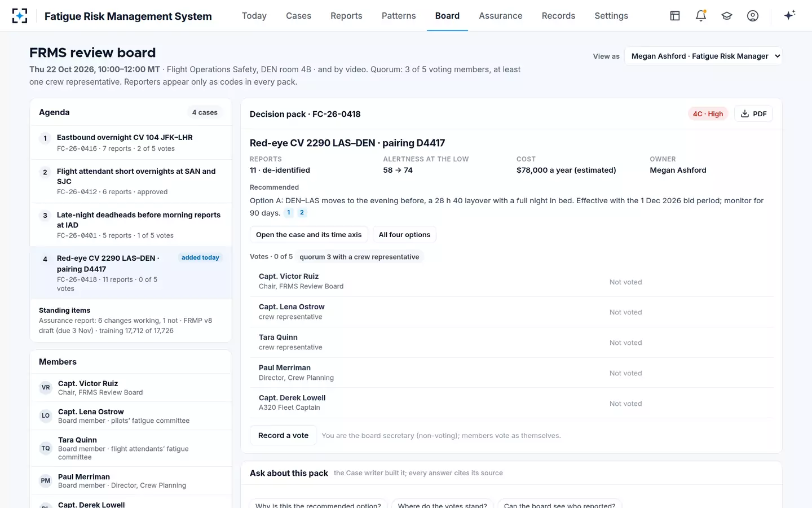Click the PM avatar for Paul Merriman
The width and height of the screenshot is (812, 508).
(46, 481)
